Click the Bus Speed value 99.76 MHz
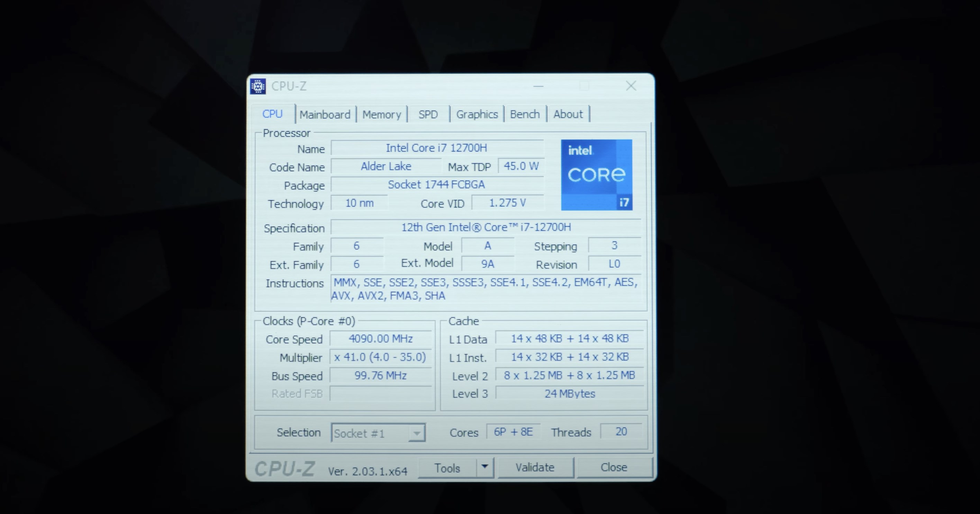Screen dimensions: 980x514 pyautogui.click(x=380, y=376)
